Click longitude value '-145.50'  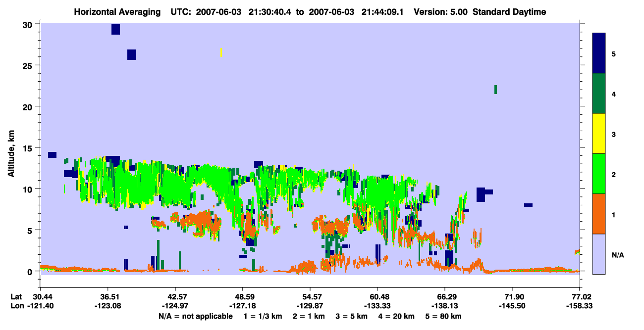pos(512,306)
